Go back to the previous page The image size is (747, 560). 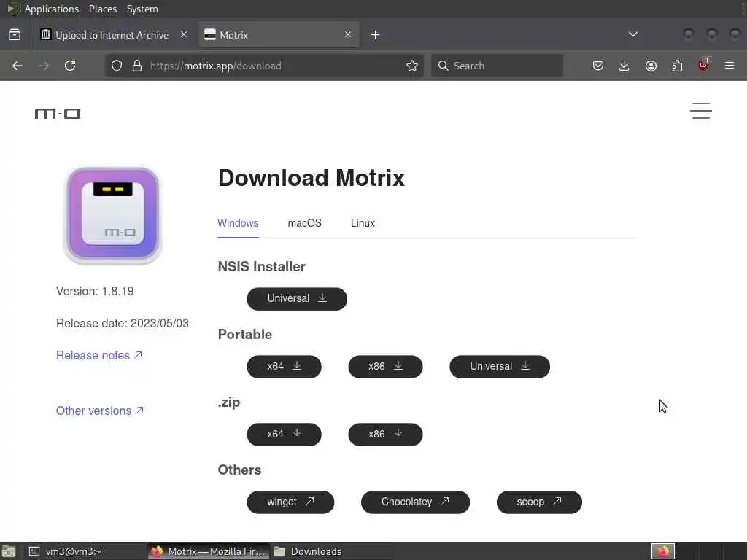point(18,66)
